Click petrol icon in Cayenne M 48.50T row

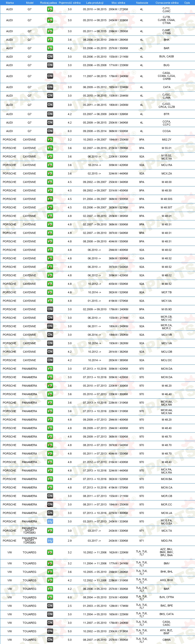tap(50, 207)
